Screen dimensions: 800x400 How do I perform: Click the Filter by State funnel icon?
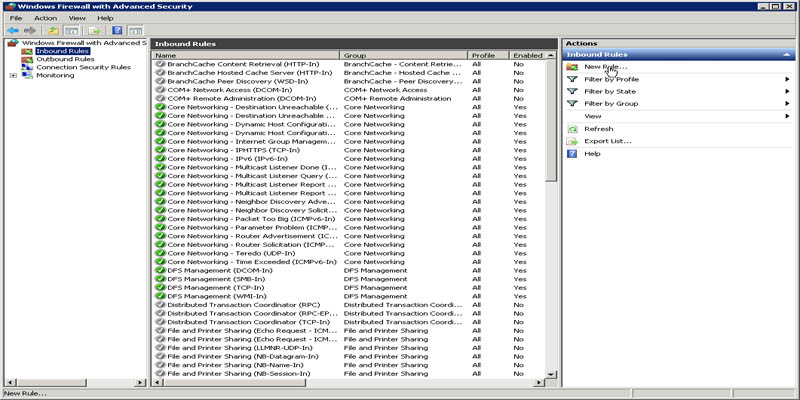572,91
